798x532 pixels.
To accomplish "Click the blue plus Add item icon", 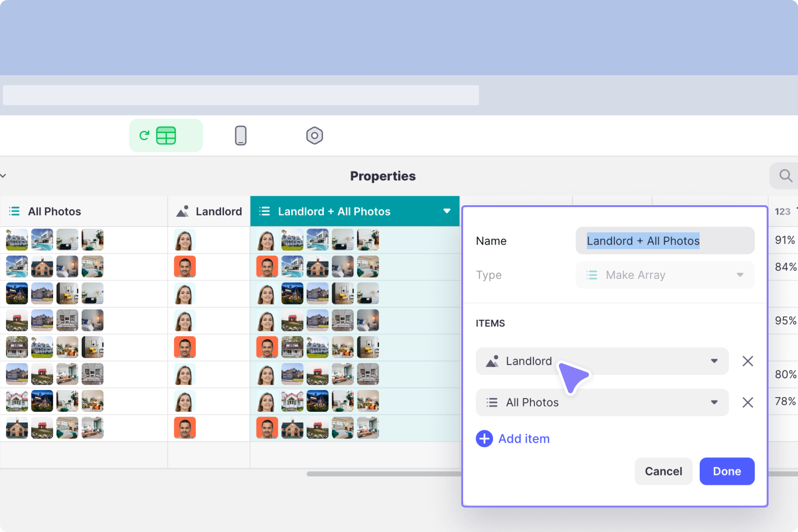I will click(484, 439).
